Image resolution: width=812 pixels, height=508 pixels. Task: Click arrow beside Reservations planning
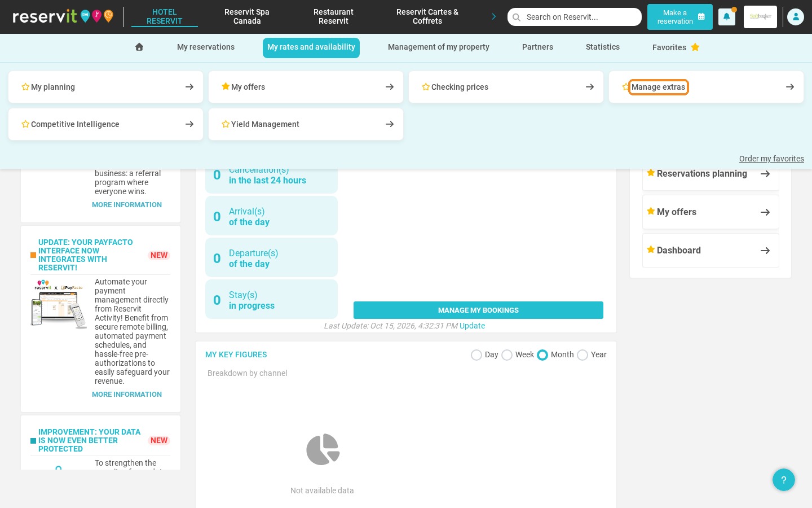click(x=765, y=174)
